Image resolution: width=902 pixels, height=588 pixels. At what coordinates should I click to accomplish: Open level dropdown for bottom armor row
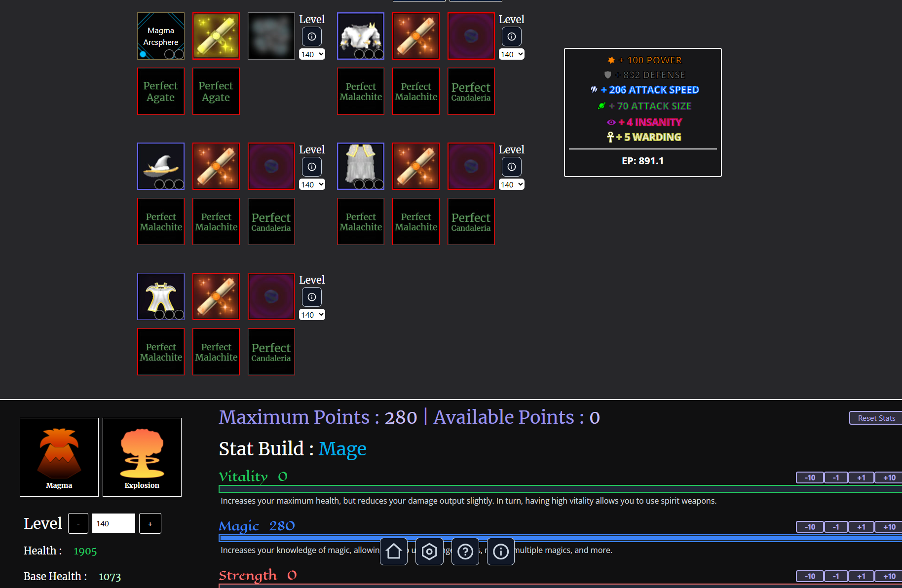coord(312,315)
